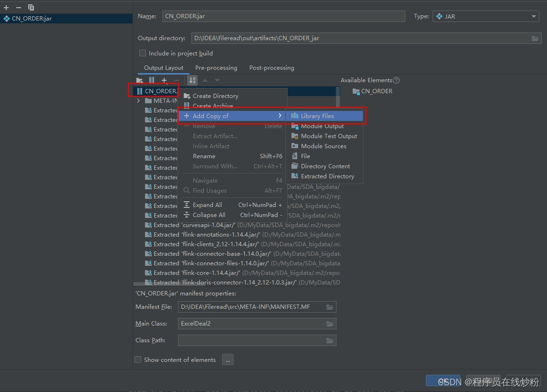Switch to the Output Layout tab
This screenshot has width=547, height=392.
point(164,68)
